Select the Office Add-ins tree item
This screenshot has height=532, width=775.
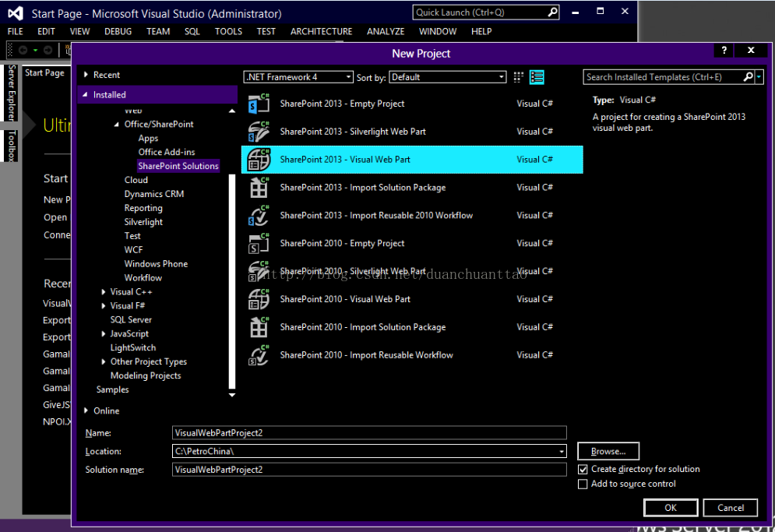click(167, 153)
